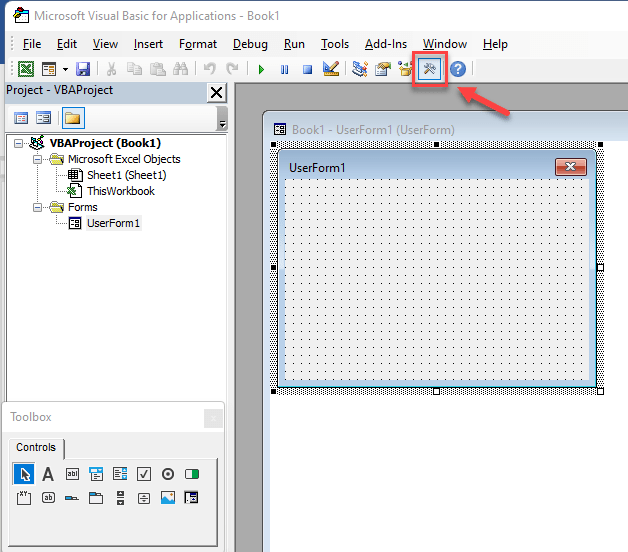Pick the CommandButton control tool

point(48,498)
